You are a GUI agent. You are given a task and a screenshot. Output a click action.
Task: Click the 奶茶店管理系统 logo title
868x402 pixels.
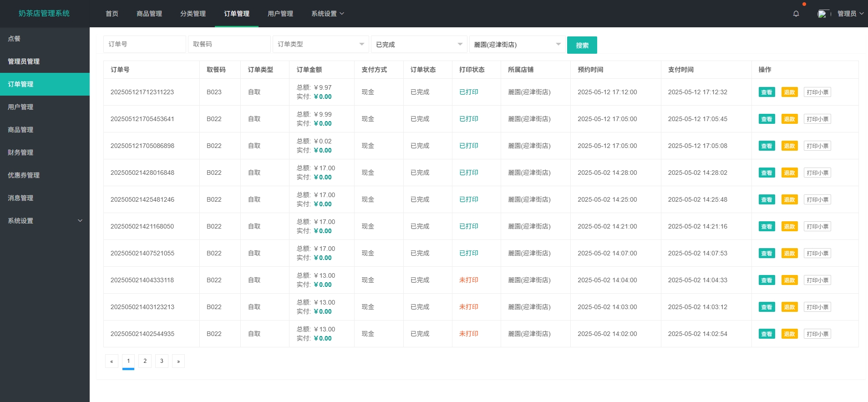click(44, 14)
